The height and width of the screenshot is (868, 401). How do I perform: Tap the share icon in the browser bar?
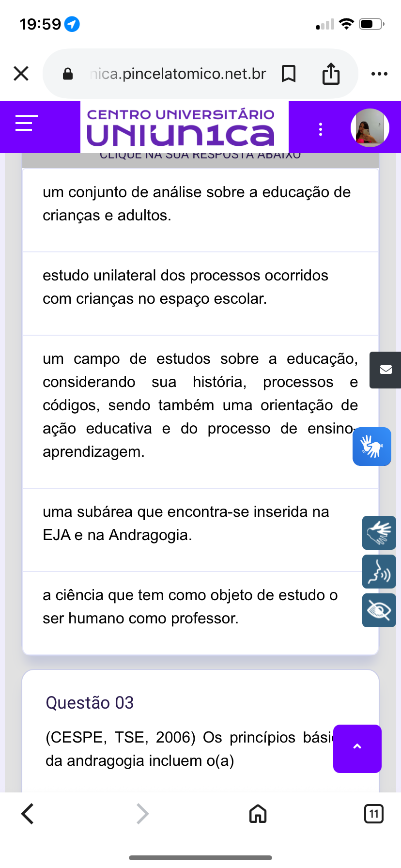coord(331,74)
